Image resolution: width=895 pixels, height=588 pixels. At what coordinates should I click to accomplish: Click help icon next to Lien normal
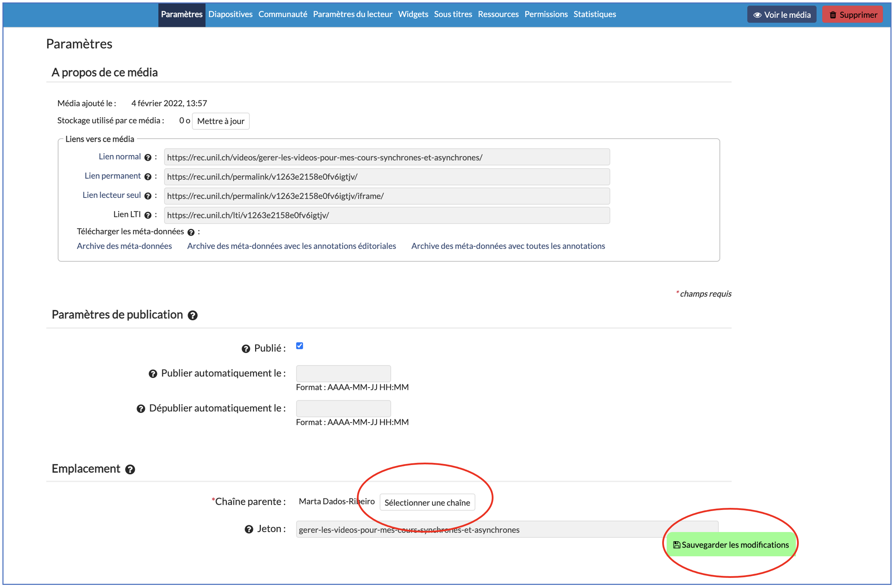148,157
